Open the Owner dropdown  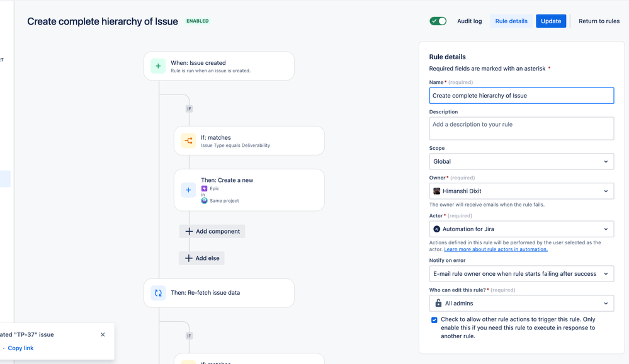(x=521, y=191)
